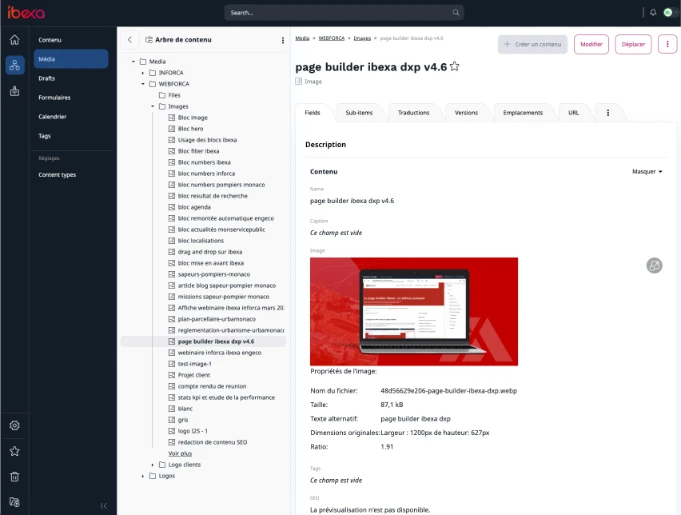Collapse the content tree with back chevron
The image size is (681, 515).
click(x=130, y=40)
